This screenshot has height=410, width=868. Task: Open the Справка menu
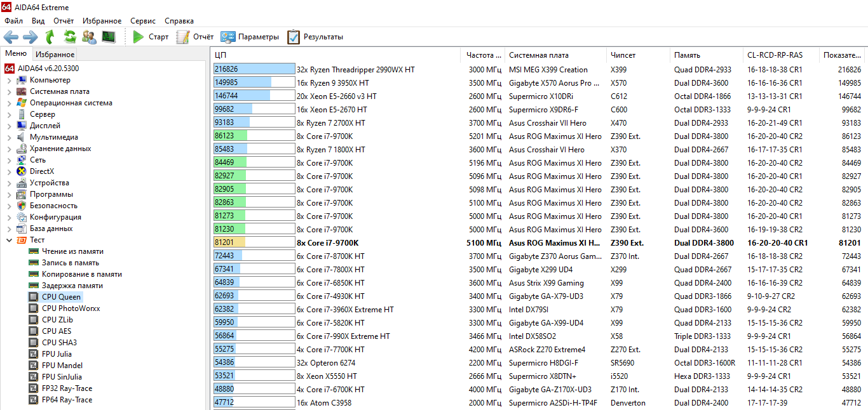pyautogui.click(x=179, y=21)
